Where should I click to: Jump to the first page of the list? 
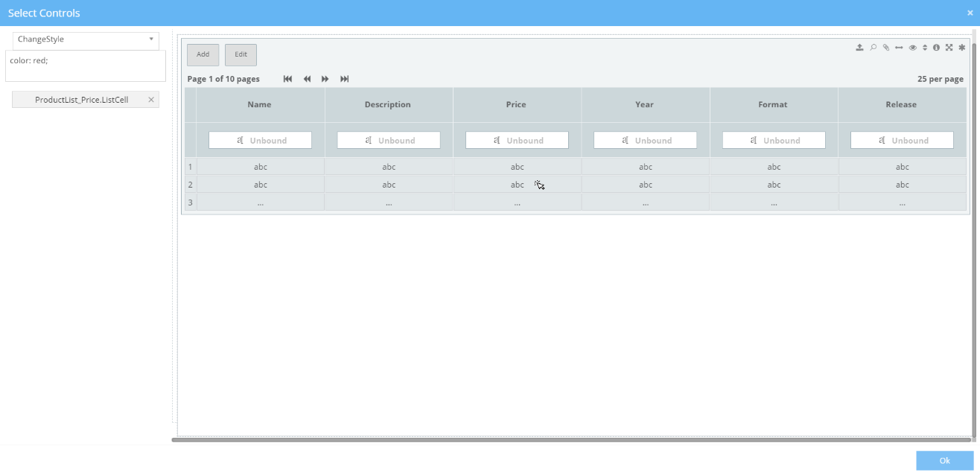click(x=288, y=79)
